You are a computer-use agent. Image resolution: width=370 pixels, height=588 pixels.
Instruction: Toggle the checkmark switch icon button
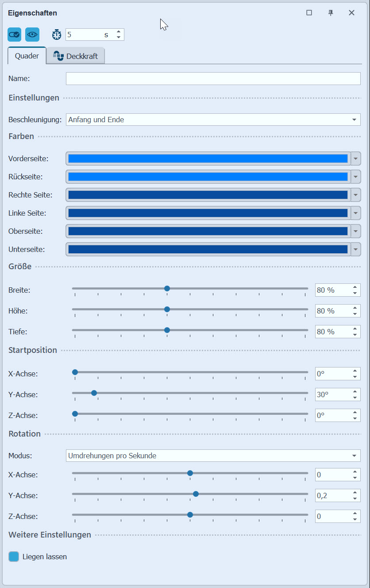[x=14, y=35]
